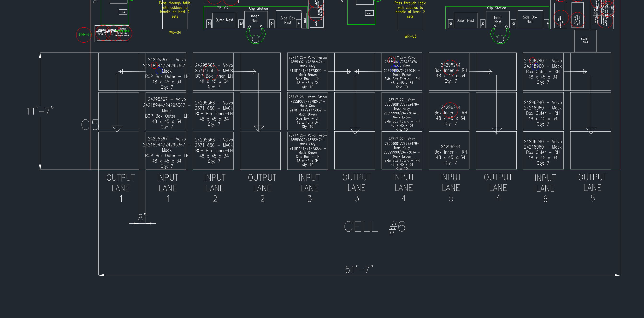
Task: Select the CELL #6 text label
Action: coord(374,227)
